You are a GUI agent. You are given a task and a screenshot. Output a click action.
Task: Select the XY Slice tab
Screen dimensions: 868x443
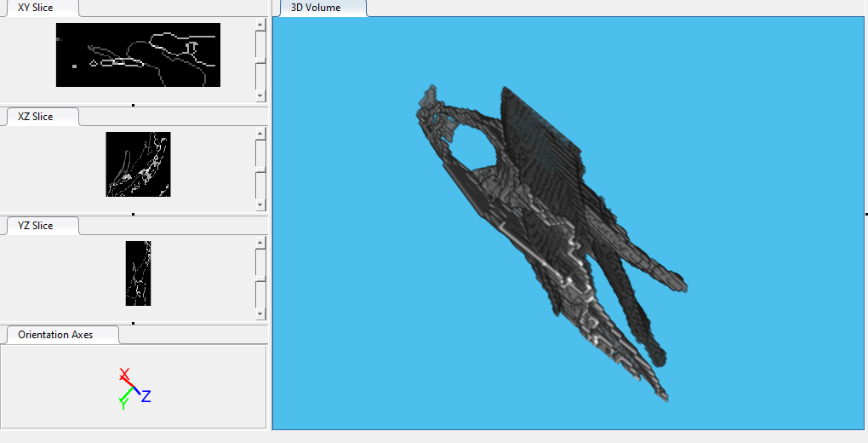click(x=36, y=8)
